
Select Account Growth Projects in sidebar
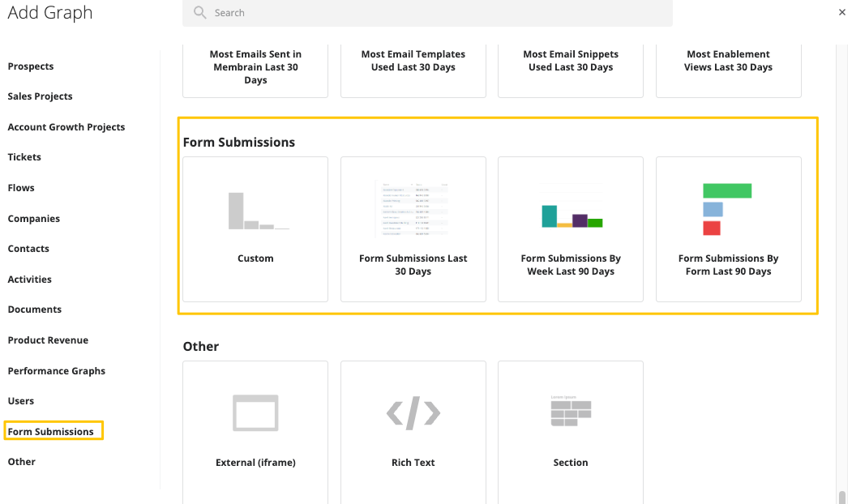66,127
